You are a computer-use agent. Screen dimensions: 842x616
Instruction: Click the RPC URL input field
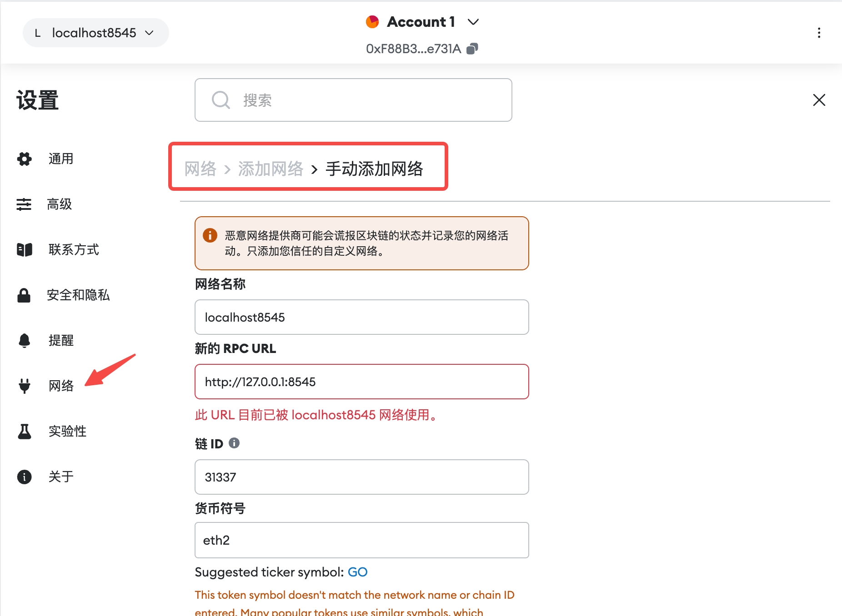[x=361, y=382]
